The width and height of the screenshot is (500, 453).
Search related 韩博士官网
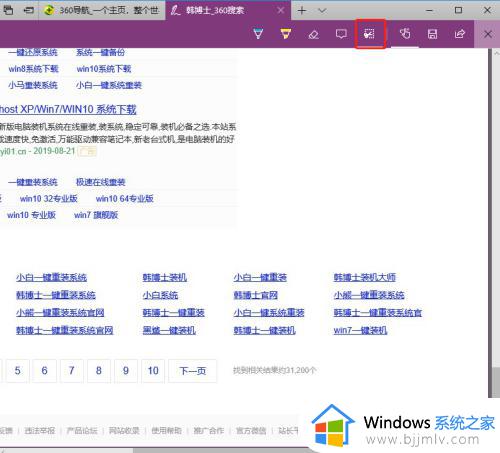[x=256, y=295]
